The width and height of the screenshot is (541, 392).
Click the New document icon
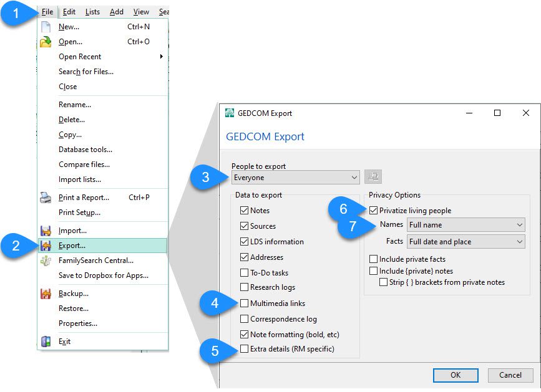(45, 27)
